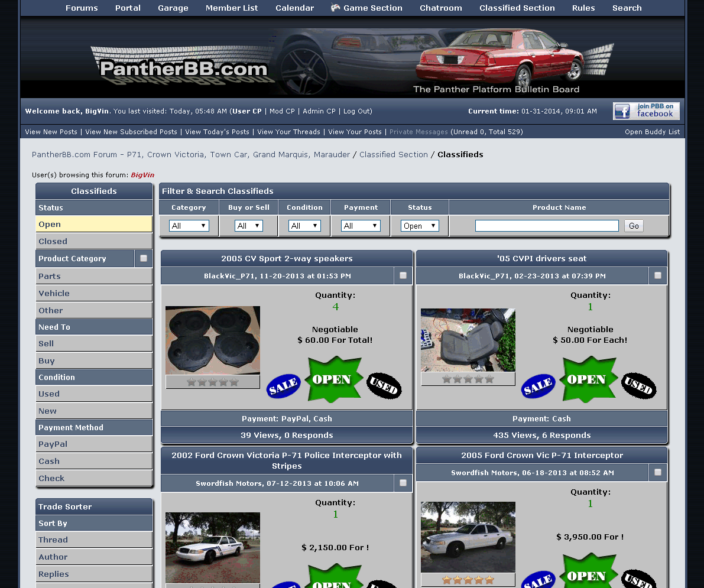
Task: Click the gold star rating under the 2005 Crown Vic photo
Action: click(x=468, y=580)
